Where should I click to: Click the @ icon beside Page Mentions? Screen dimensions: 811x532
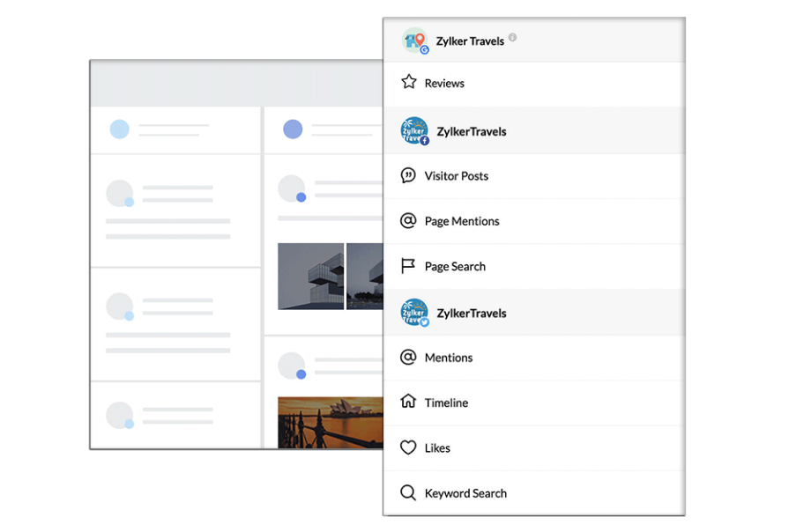pyautogui.click(x=408, y=221)
